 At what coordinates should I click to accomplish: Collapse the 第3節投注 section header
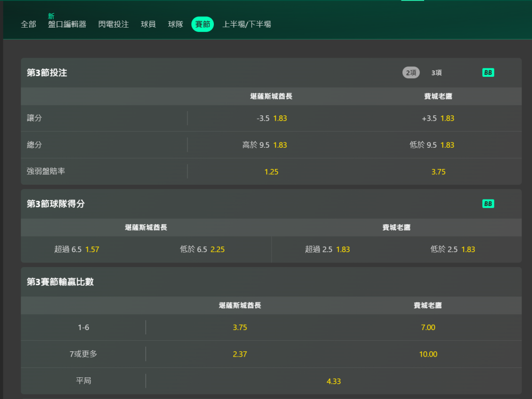tap(271, 72)
